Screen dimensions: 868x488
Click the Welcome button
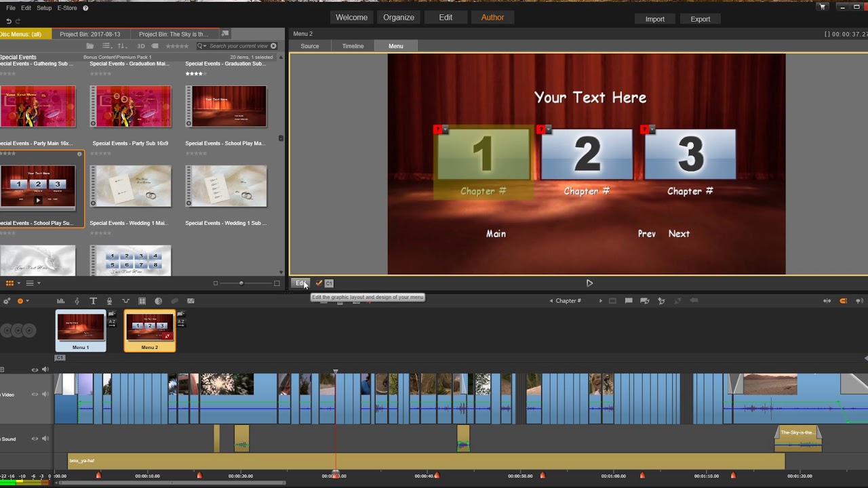351,18
